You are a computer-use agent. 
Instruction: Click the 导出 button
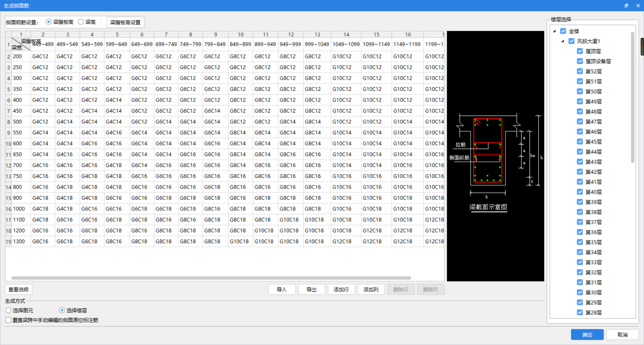pos(312,289)
